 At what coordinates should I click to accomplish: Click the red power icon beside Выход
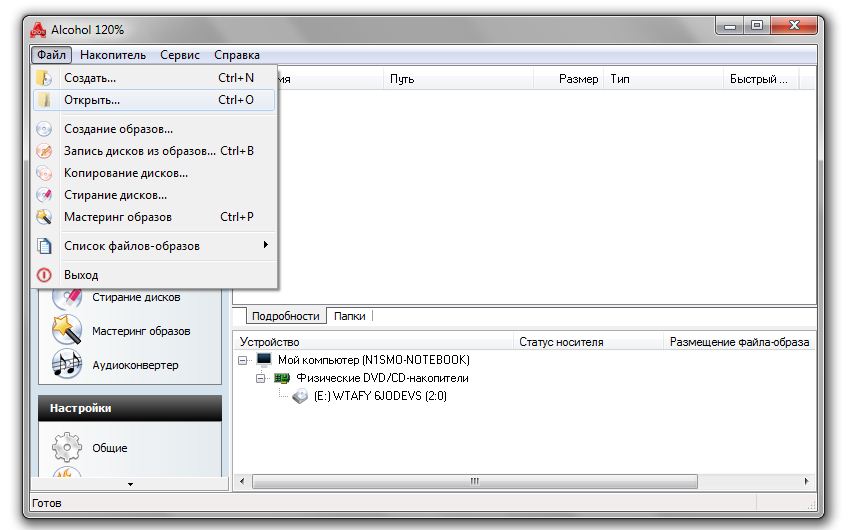(44, 275)
